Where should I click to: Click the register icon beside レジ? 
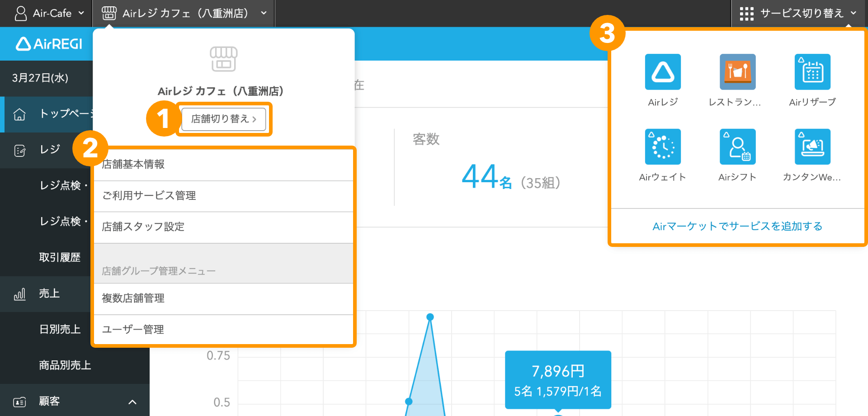(19, 150)
